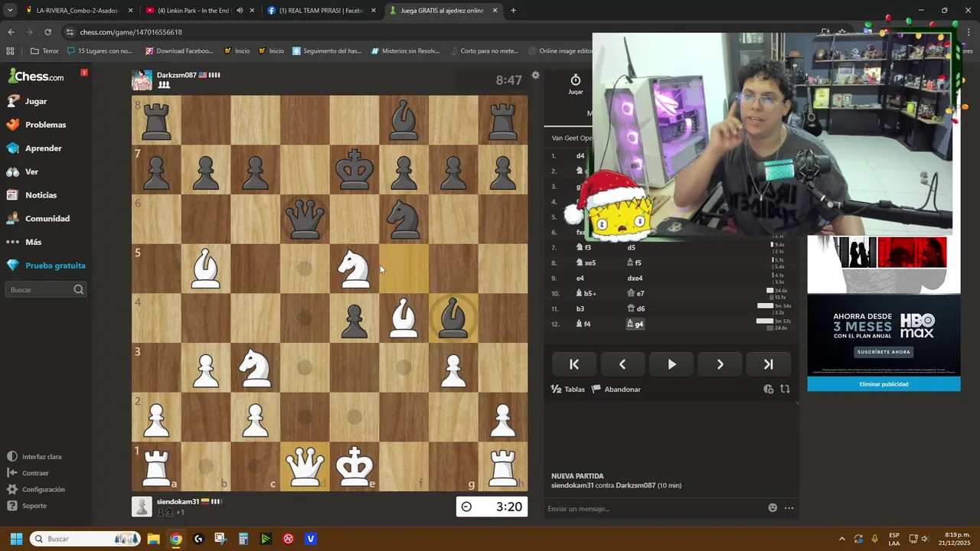Click Darkzsm087's avatar thumbnail

[x=142, y=80]
